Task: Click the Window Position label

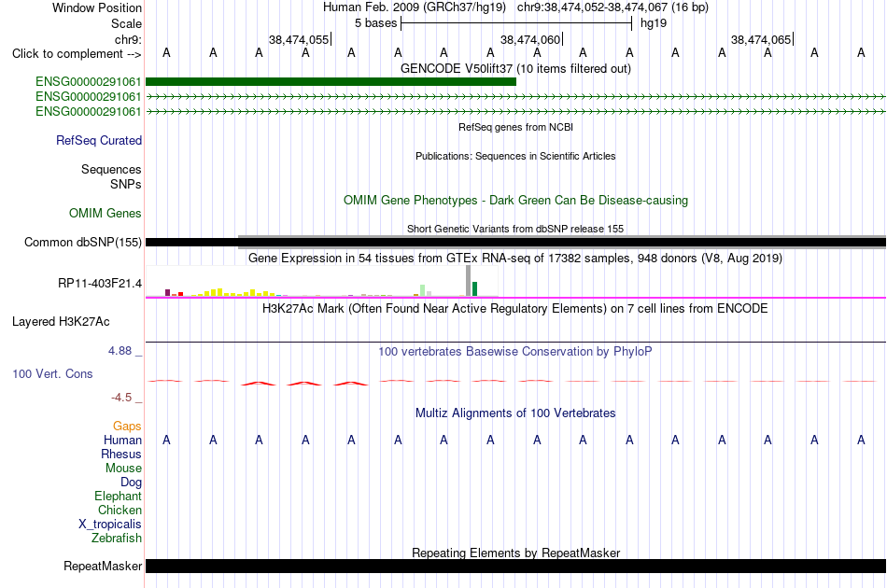Action: 97,7
